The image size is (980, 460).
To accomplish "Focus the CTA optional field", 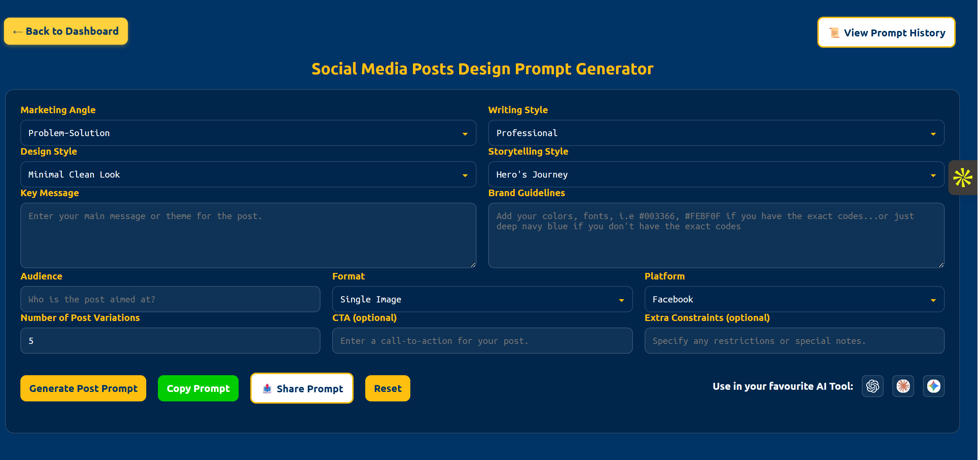I will 482,341.
